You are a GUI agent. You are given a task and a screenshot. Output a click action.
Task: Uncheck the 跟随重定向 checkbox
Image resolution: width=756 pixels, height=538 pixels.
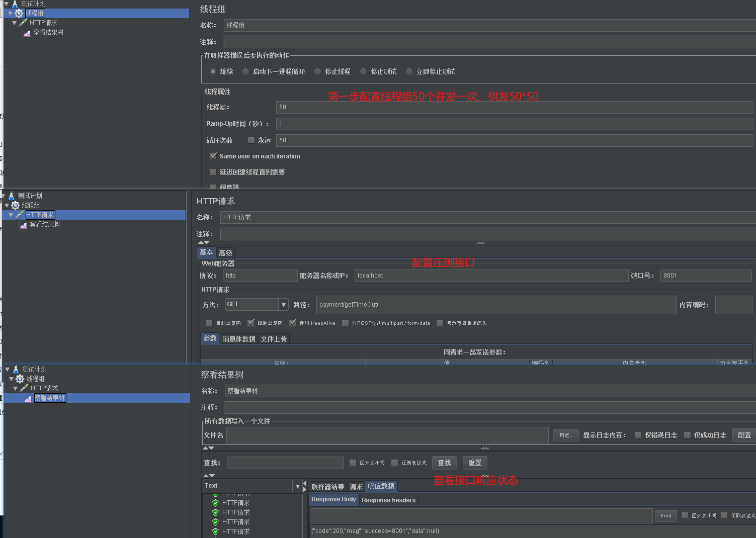click(251, 323)
